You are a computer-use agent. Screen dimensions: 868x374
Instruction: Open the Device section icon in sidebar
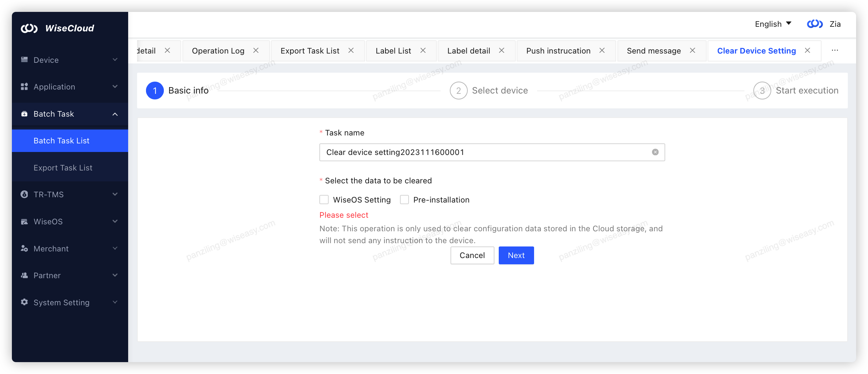click(x=24, y=60)
